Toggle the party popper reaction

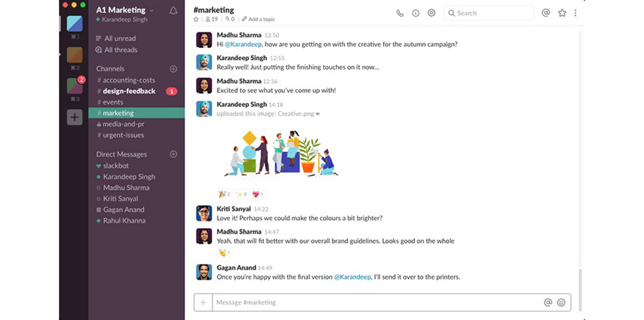(224, 194)
